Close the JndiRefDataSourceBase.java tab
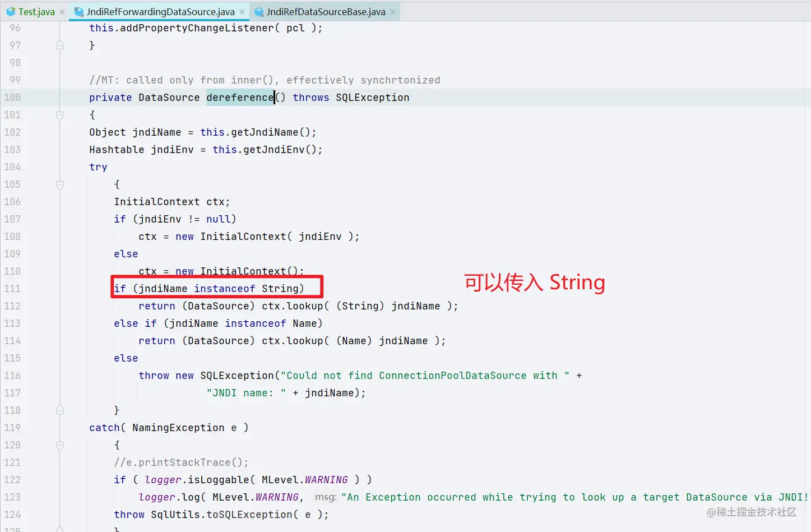This screenshot has width=811, height=532. pyautogui.click(x=393, y=12)
